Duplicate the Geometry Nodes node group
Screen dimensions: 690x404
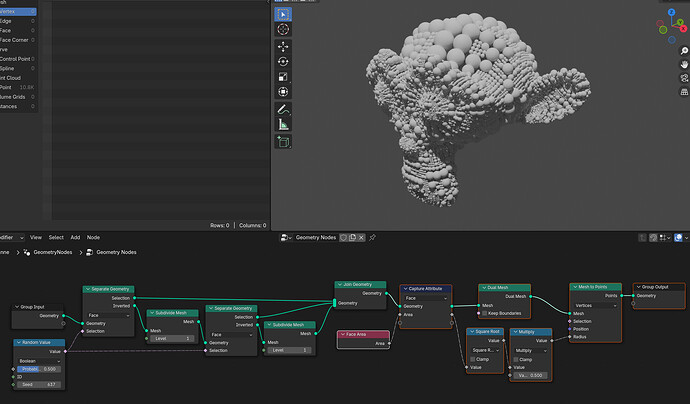[352, 238]
